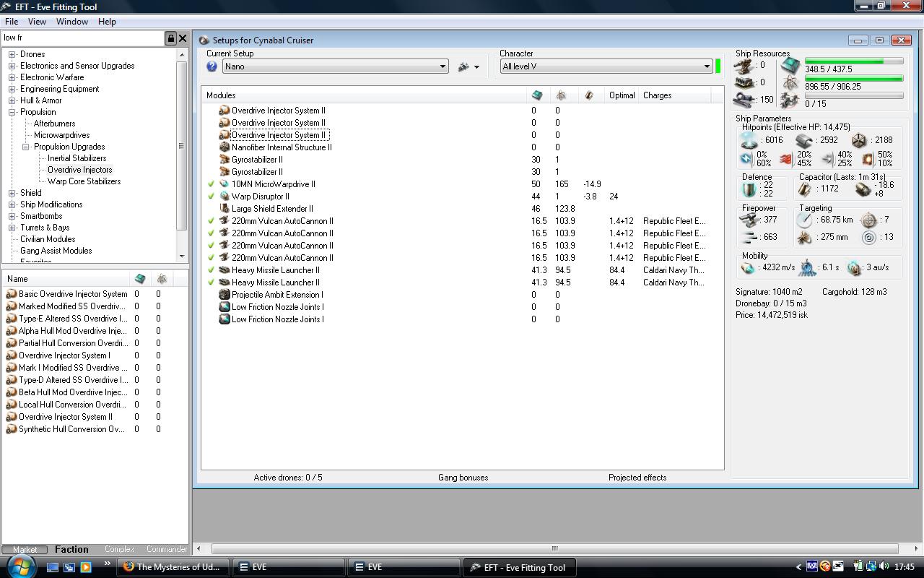This screenshot has height=578, width=924.
Task: Click the CPU usage bar showing 348.5 / 437.5
Action: point(854,61)
